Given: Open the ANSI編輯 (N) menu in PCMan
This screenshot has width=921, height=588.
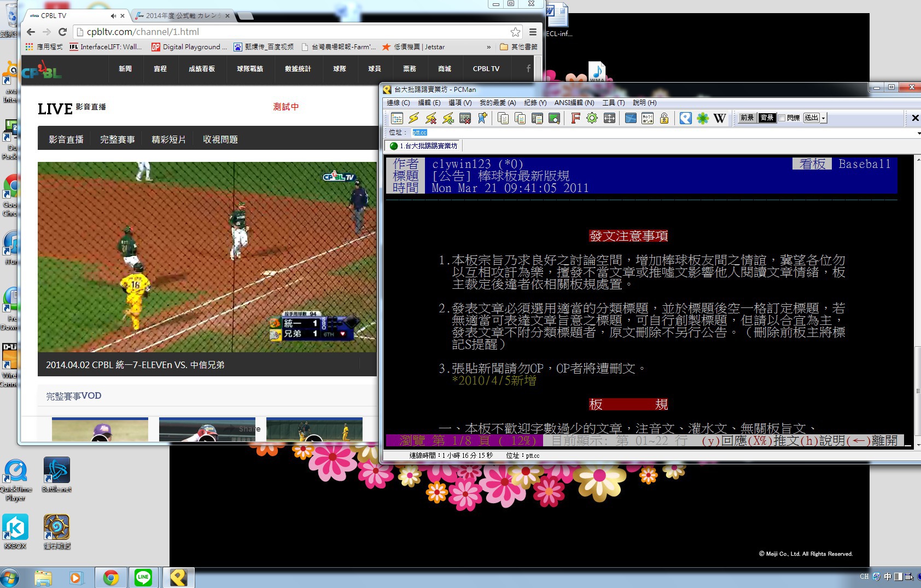Looking at the screenshot, I should coord(574,103).
